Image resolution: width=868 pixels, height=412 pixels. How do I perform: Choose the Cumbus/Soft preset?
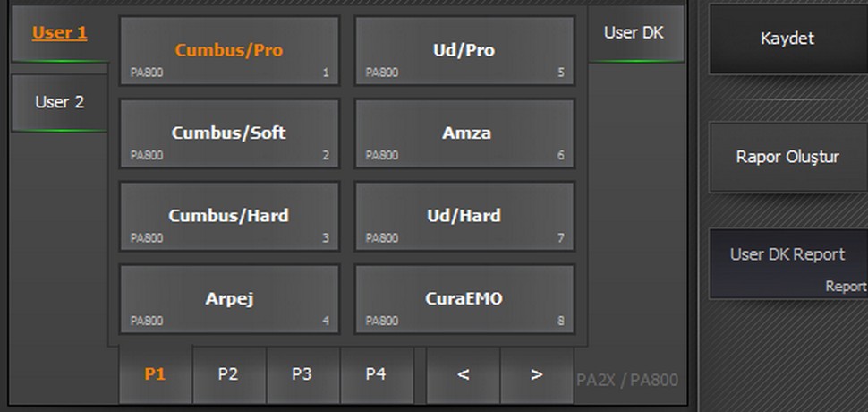tap(229, 133)
